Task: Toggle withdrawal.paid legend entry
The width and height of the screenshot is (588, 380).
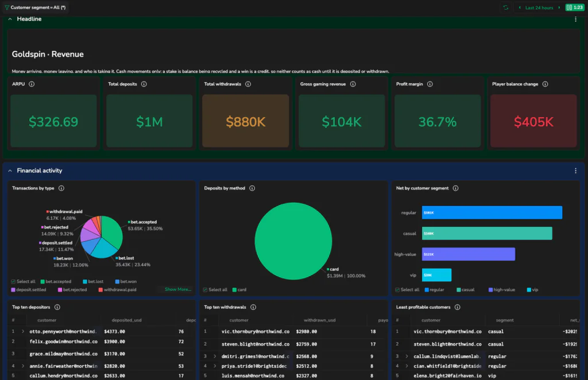Action: [x=117, y=290]
